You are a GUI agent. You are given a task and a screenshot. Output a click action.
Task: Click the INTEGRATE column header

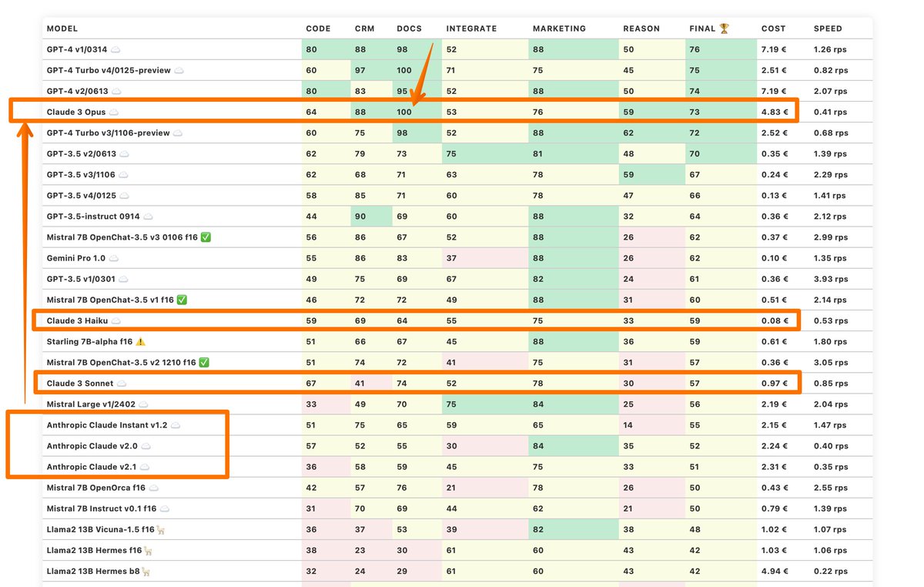tap(471, 29)
